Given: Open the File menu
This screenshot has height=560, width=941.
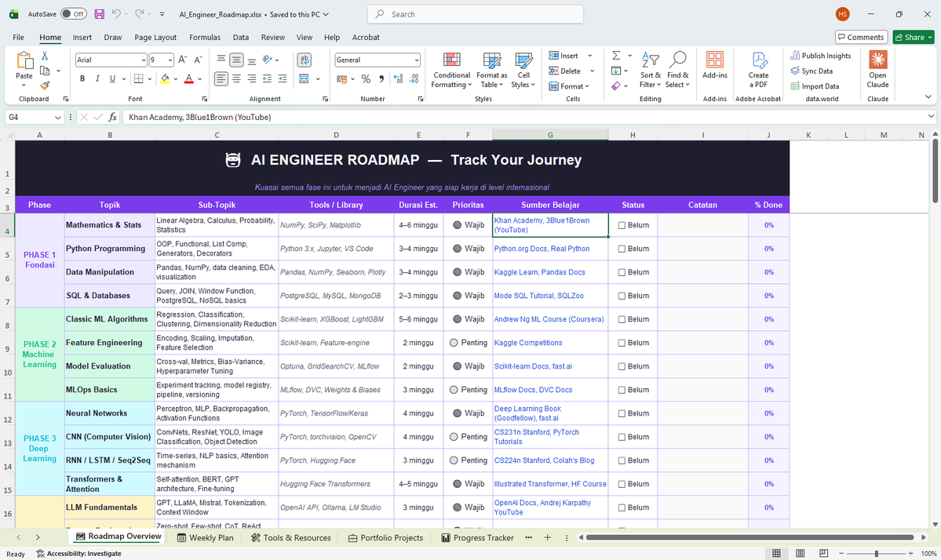Looking at the screenshot, I should 19,37.
